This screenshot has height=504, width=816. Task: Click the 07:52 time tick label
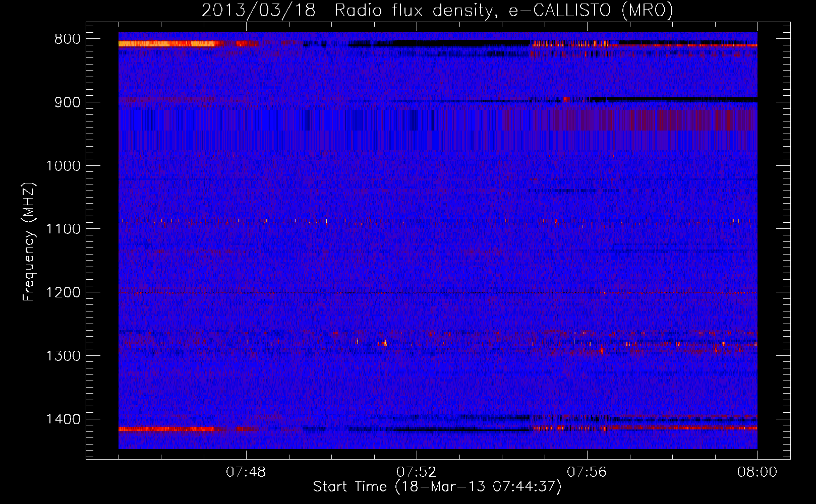(417, 472)
